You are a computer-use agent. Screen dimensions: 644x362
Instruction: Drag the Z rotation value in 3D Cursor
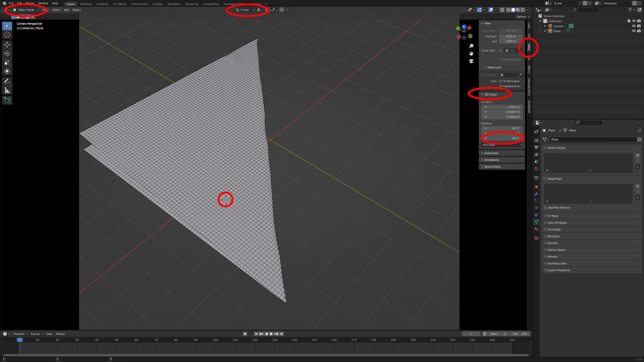click(x=502, y=138)
